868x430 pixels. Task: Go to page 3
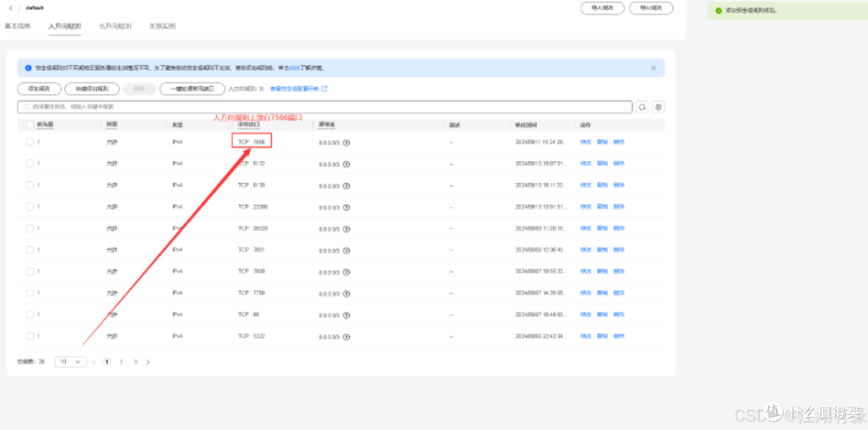[136, 362]
